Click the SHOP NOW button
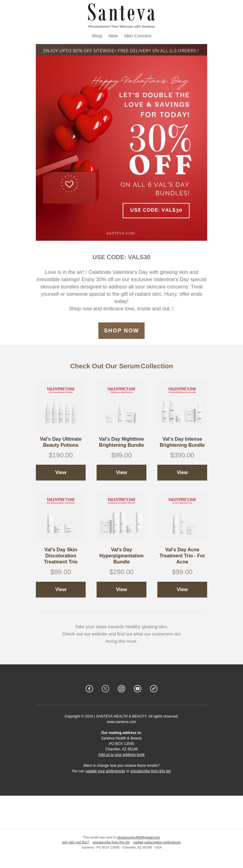 coord(122,331)
